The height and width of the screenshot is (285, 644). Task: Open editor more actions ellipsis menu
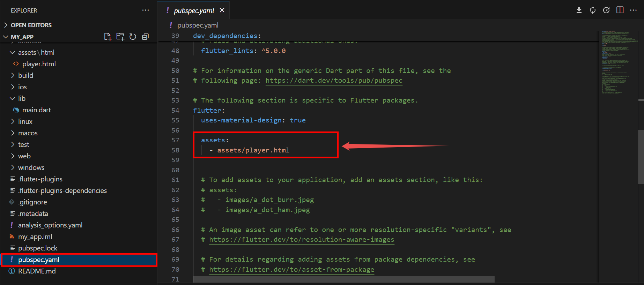[634, 10]
